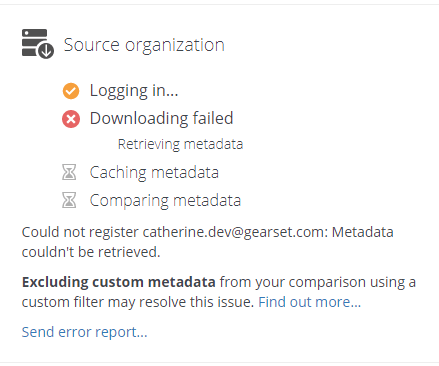Select the Source organization heading
The height and width of the screenshot is (366, 439).
[144, 45]
